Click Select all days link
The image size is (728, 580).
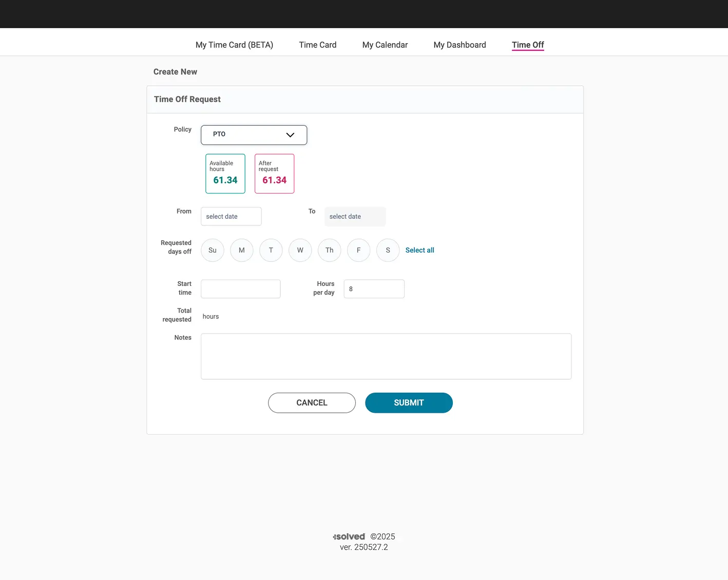419,250
